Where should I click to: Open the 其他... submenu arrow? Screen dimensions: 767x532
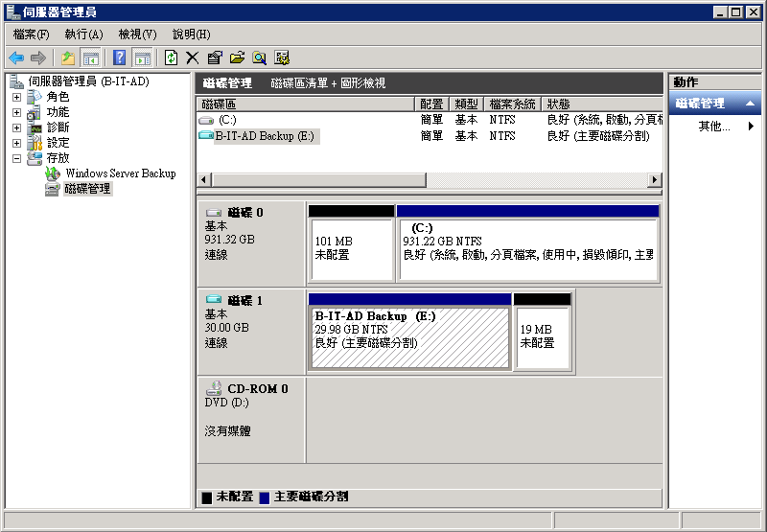click(751, 127)
